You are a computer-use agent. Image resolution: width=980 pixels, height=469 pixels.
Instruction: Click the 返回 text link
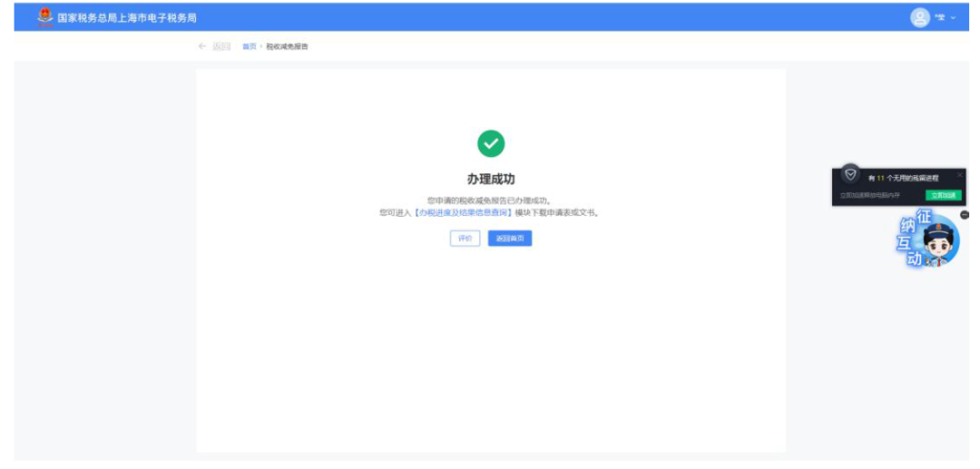coord(221,46)
